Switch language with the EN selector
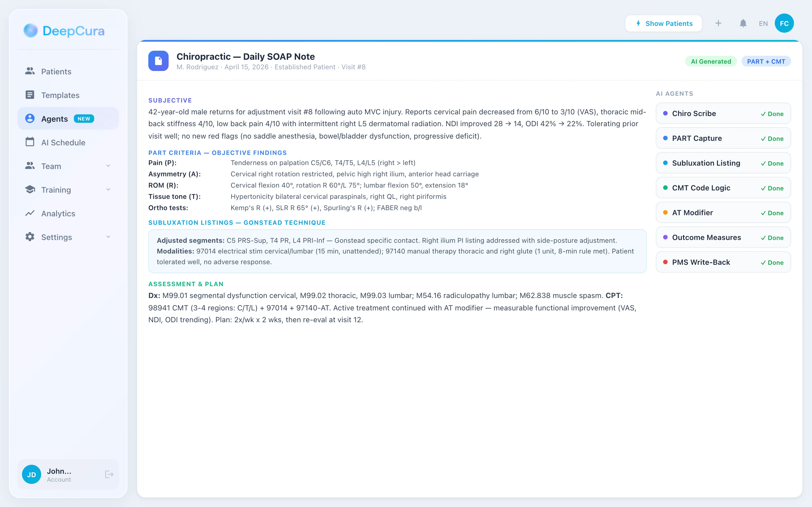 (x=763, y=23)
